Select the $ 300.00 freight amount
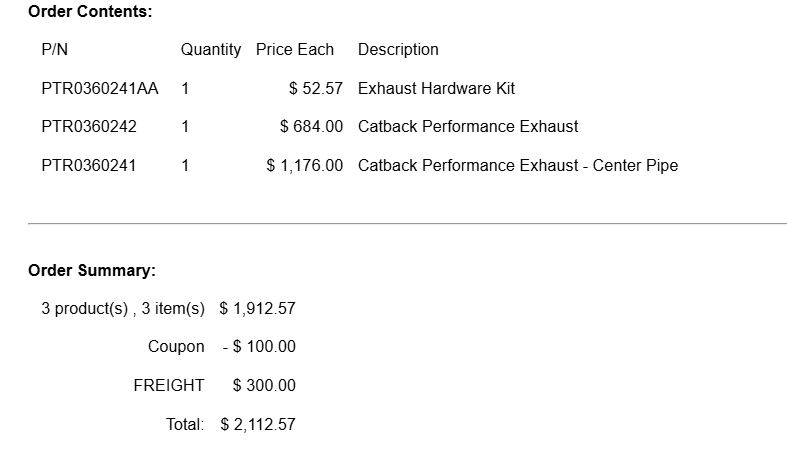 point(264,385)
